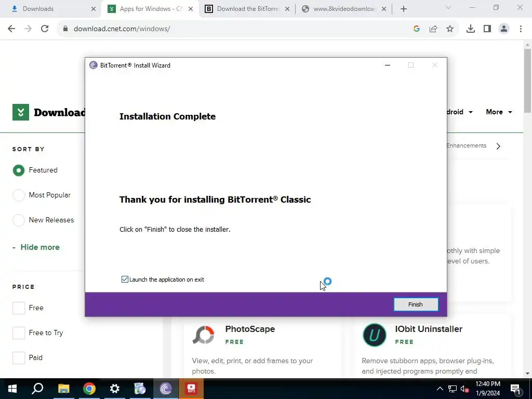The image size is (532, 399).
Task: Click the next arrow beside Enhancements
Action: pos(498,146)
